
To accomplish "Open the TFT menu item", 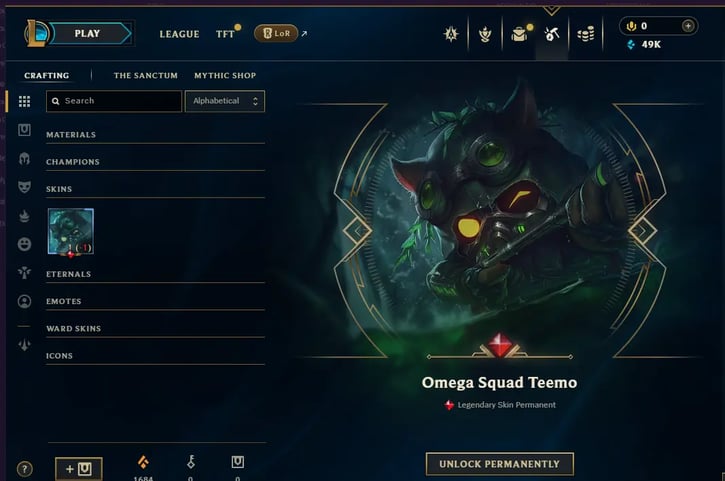I will click(225, 34).
